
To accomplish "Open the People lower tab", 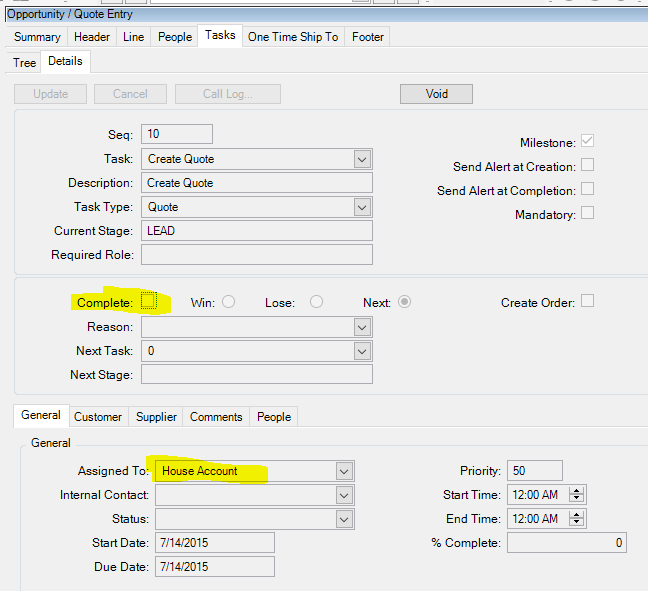I will (x=274, y=417).
